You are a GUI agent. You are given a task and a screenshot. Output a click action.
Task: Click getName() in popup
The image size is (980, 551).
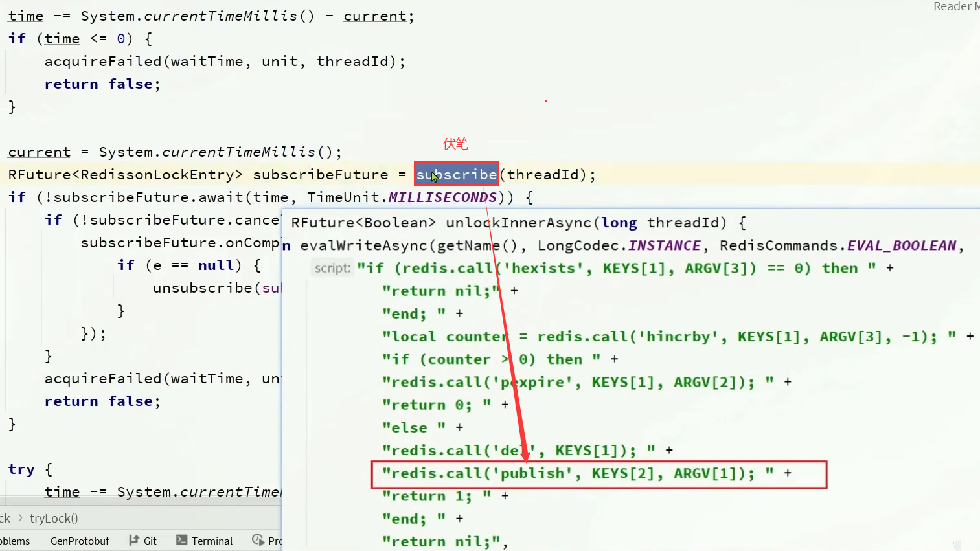click(x=478, y=245)
